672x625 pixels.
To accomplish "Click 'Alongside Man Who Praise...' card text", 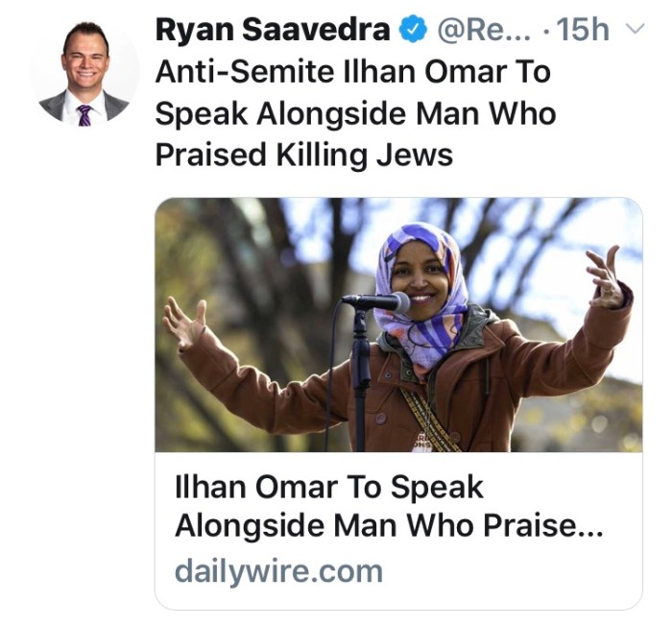I will point(389,529).
